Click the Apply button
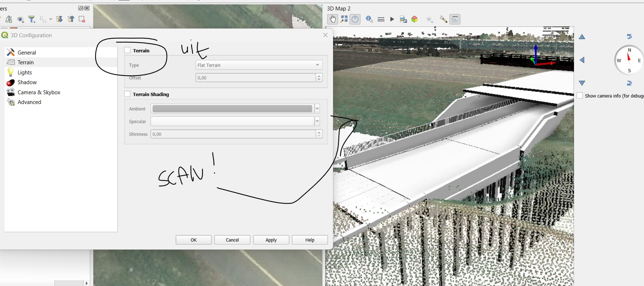 [271, 240]
